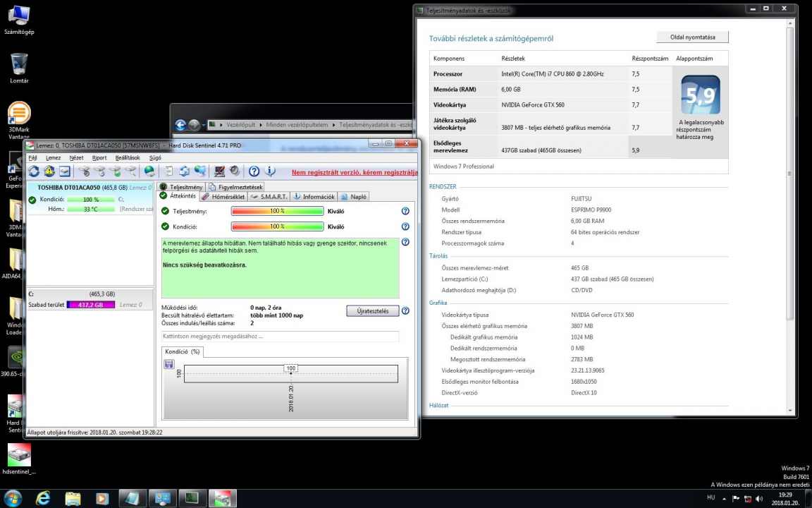Click the Processzor row in the score table
Screen dimensions: 812x508
[550, 74]
